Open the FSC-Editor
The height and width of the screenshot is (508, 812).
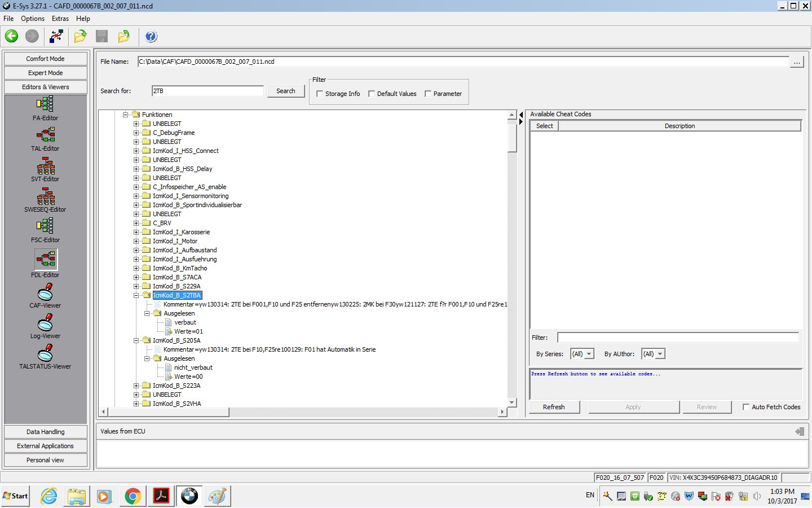click(x=45, y=230)
